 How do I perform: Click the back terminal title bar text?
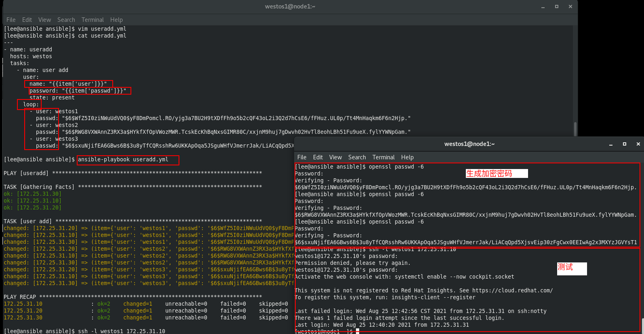290,6
